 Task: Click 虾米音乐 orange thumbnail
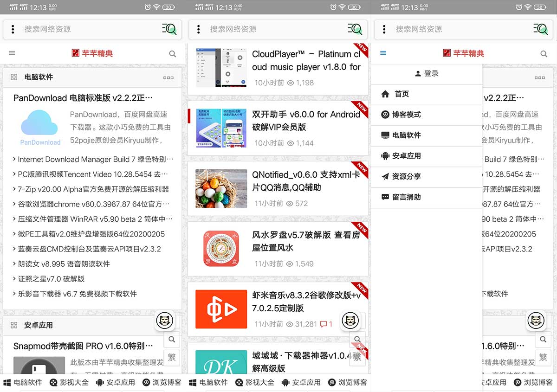[221, 309]
